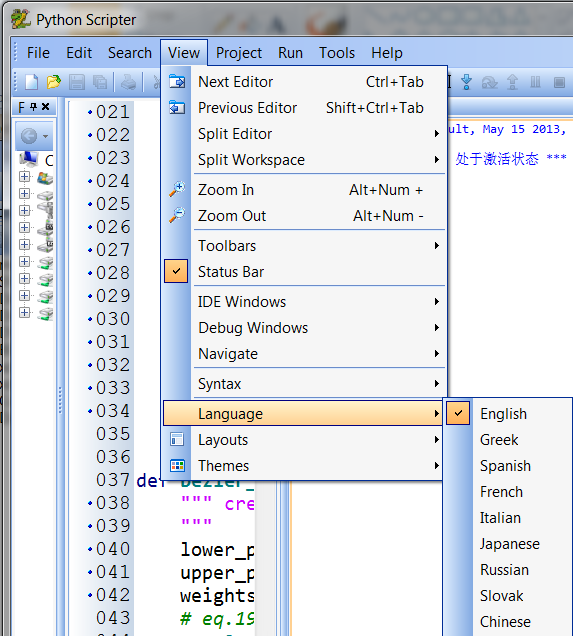Image resolution: width=573 pixels, height=636 pixels.
Task: Expand the Debug Windows submenu
Action: (304, 328)
